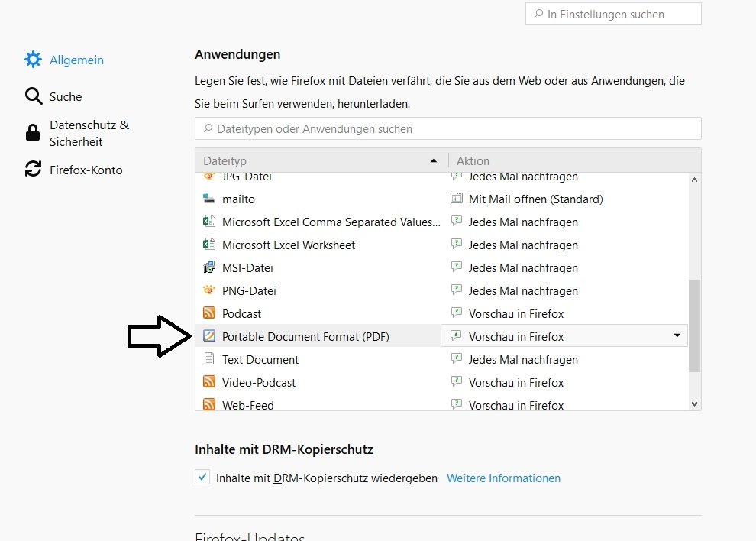Select the Suche magnifier icon

pos(34,96)
